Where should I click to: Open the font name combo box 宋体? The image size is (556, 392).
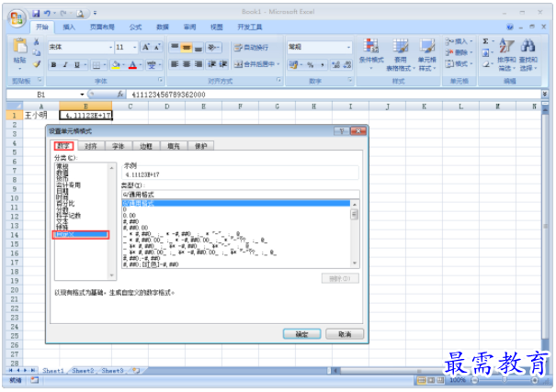pyautogui.click(x=81, y=47)
